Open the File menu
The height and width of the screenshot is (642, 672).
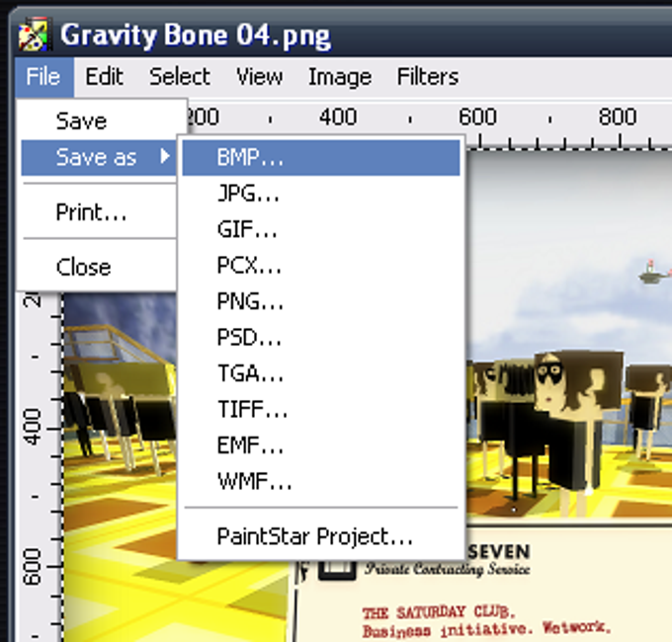tap(43, 77)
